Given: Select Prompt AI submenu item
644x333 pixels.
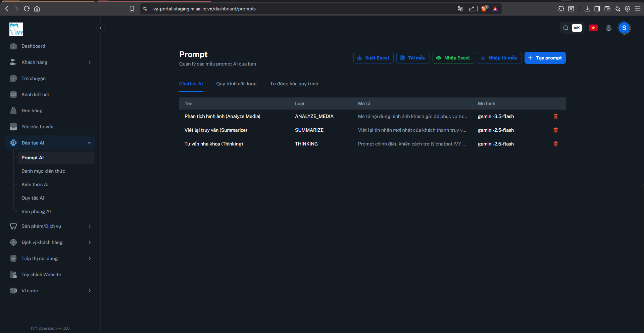Looking at the screenshot, I should (56, 158).
